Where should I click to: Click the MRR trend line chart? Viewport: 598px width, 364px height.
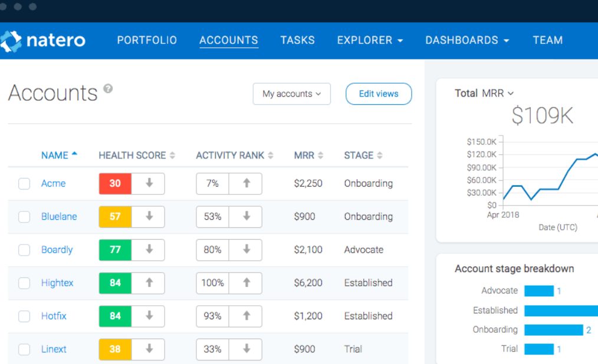pyautogui.click(x=550, y=176)
